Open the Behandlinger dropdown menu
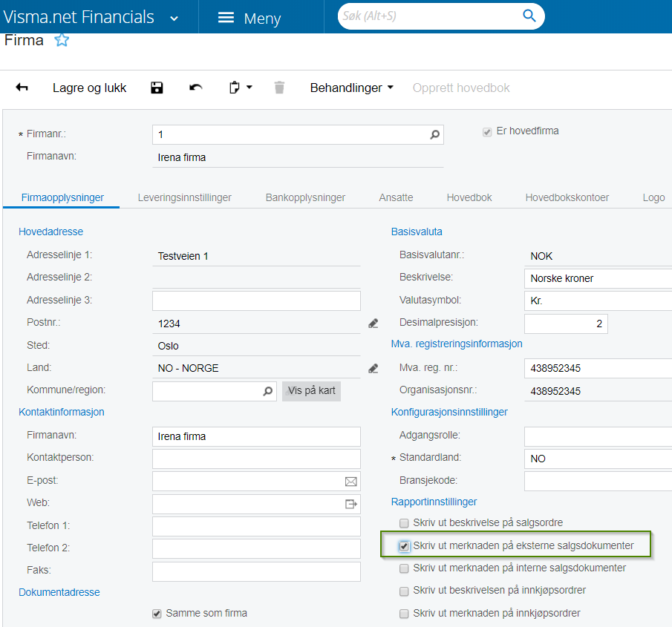 tap(351, 88)
